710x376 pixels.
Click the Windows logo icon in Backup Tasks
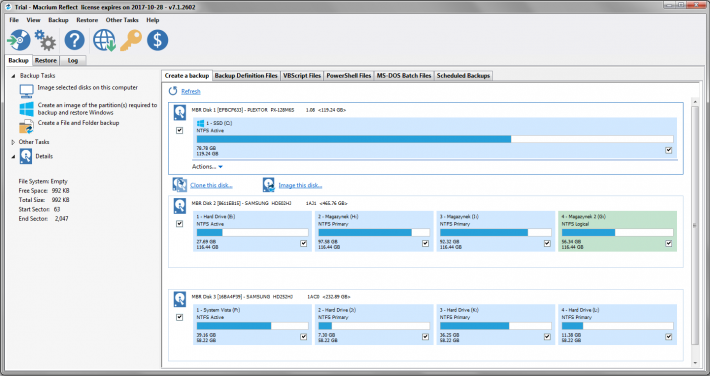click(x=26, y=109)
